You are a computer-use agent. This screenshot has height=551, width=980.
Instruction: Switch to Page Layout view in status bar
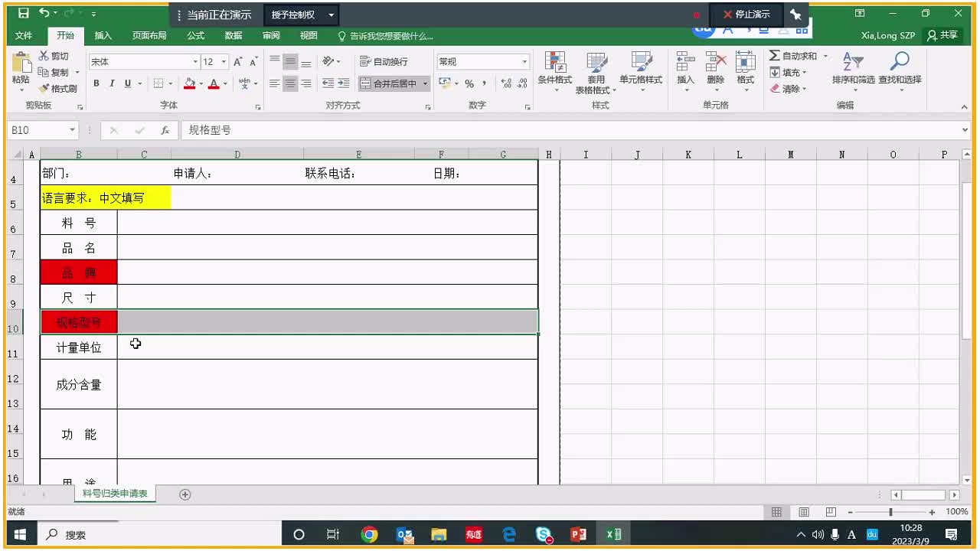pos(804,512)
